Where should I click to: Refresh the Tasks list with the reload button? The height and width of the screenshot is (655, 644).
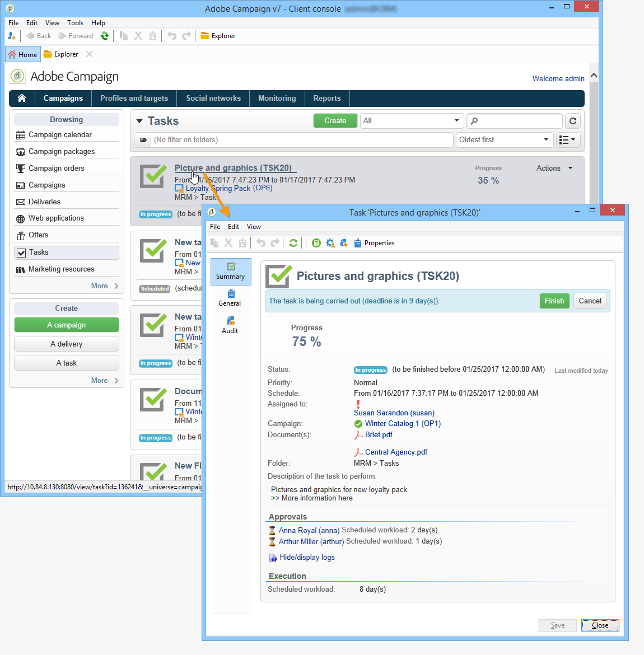click(572, 121)
